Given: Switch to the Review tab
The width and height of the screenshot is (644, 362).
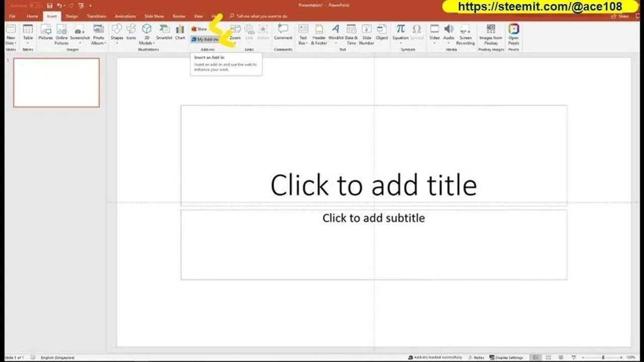Looking at the screenshot, I should (x=179, y=16).
